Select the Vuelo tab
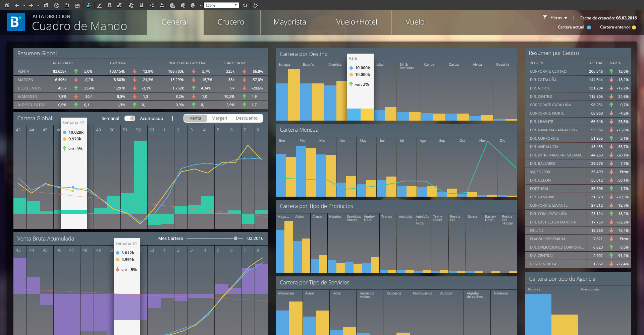The image size is (644, 335). [415, 22]
